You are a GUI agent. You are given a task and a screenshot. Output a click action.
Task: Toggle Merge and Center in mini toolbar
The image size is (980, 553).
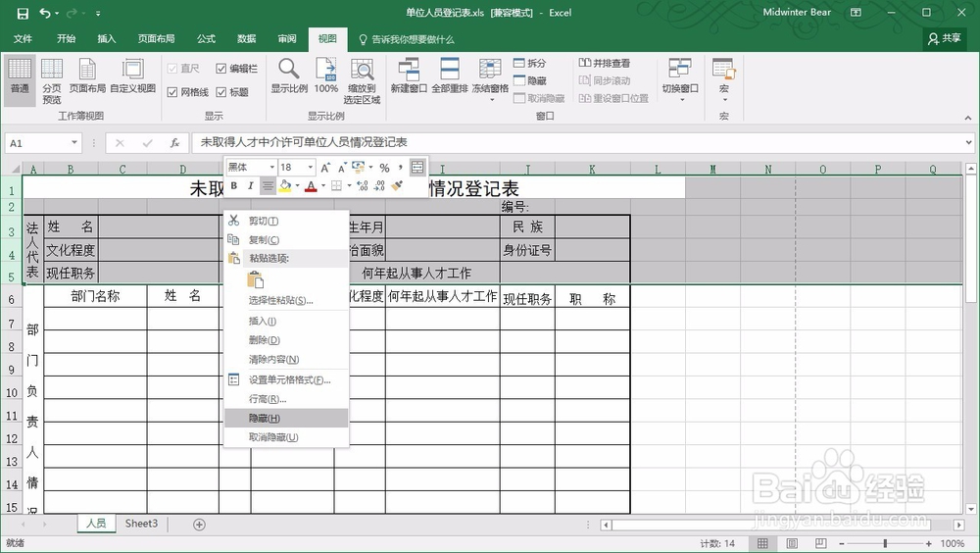pyautogui.click(x=417, y=167)
